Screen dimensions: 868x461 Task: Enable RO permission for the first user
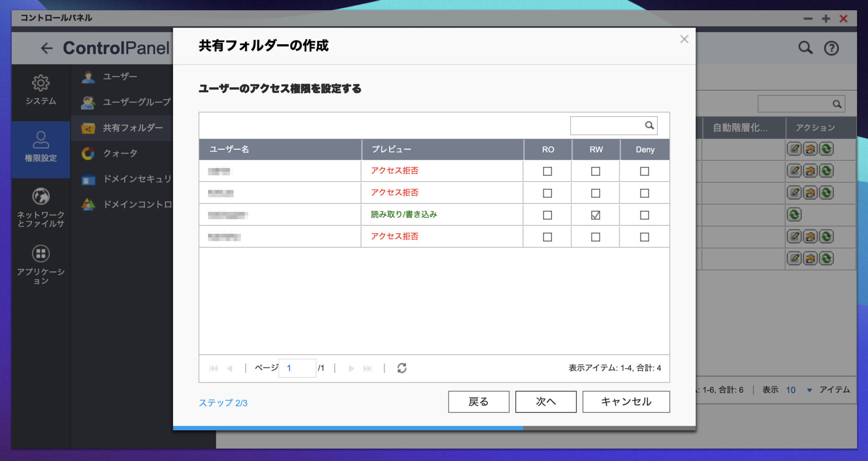click(x=547, y=171)
